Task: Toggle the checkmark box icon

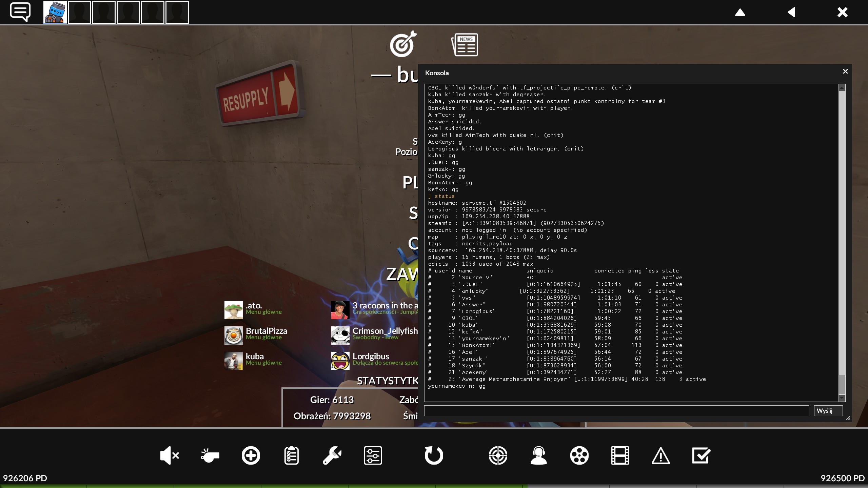Action: click(x=701, y=455)
